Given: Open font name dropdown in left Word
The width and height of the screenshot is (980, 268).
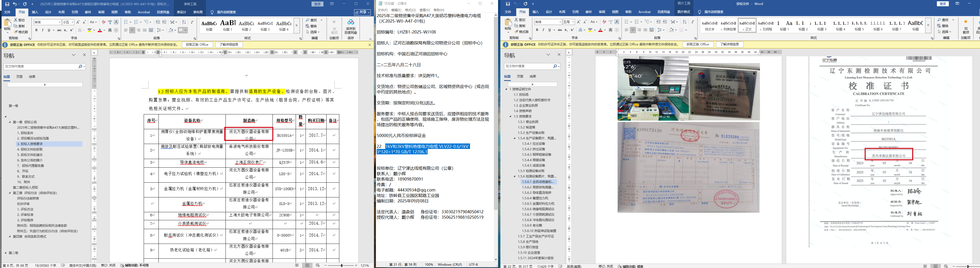Looking at the screenshot, I should (59, 22).
